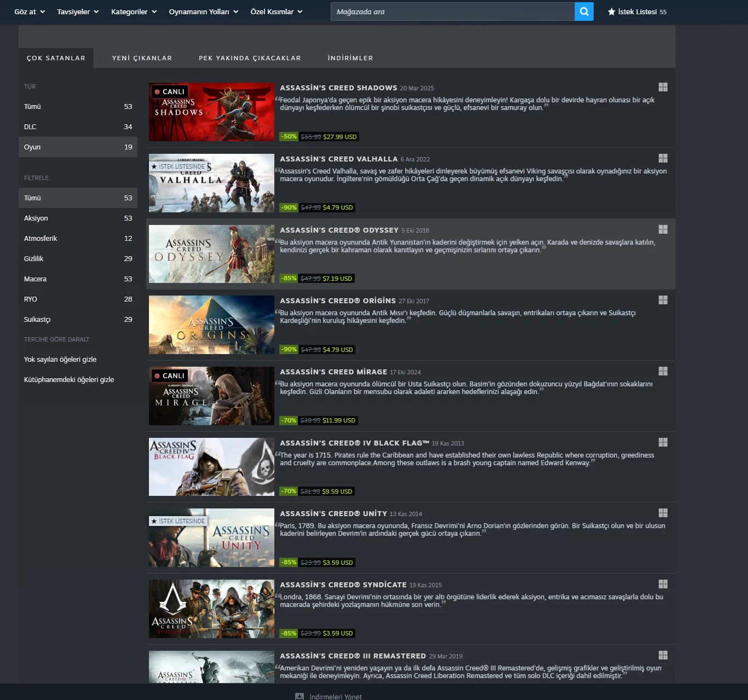
Task: Click the magnifier search button
Action: click(x=584, y=11)
